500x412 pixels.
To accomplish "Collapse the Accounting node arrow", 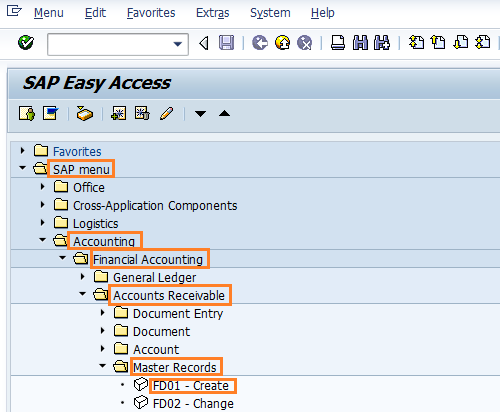I will coord(42,240).
